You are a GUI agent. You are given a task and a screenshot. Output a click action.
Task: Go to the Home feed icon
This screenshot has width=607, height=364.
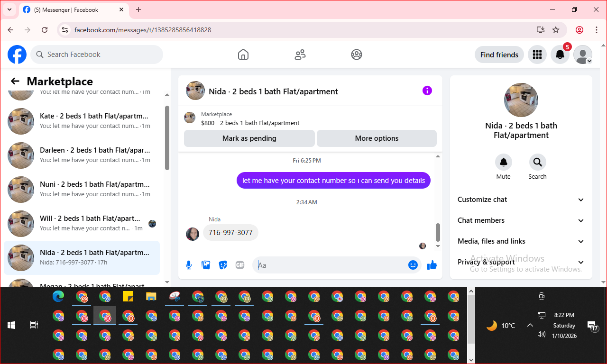coord(243,55)
